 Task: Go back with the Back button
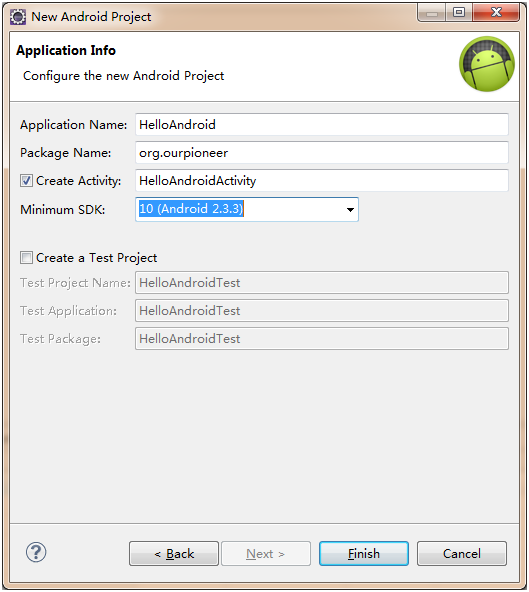pyautogui.click(x=174, y=553)
